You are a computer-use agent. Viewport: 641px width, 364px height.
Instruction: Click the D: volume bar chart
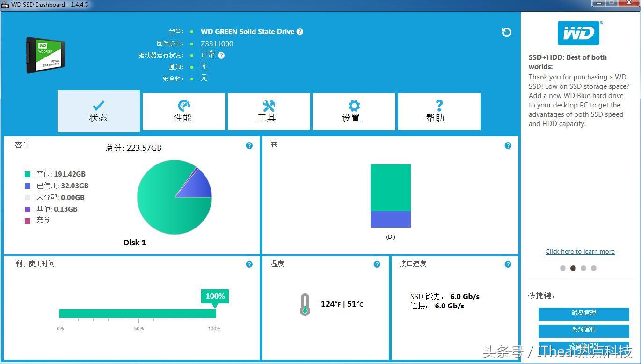pyautogui.click(x=390, y=195)
